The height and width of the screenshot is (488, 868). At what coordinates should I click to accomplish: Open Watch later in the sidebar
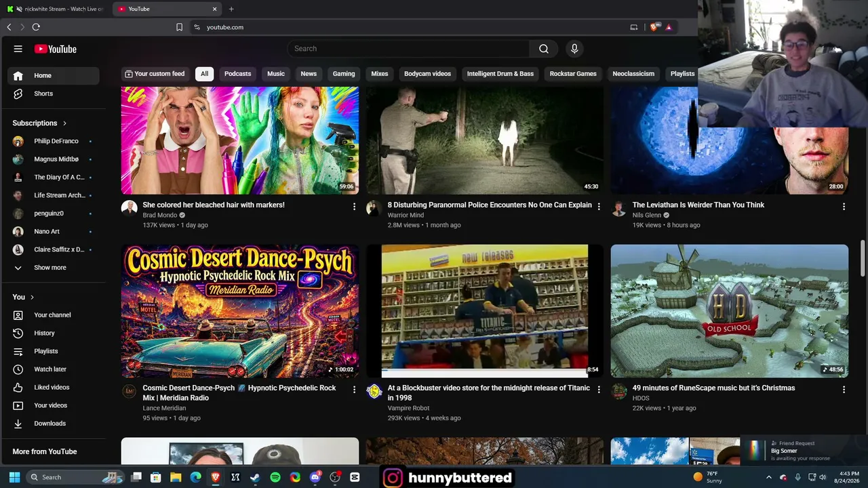(x=54, y=369)
